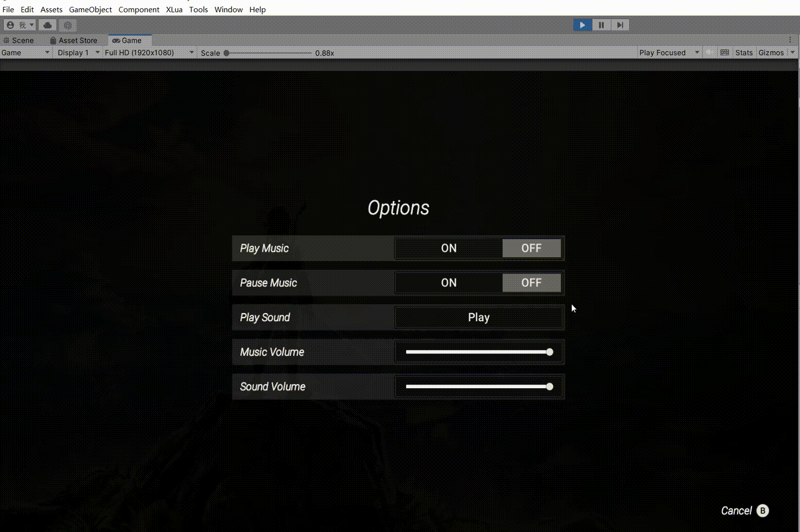Open the XLua menu
This screenshot has width=800, height=532.
click(173, 9)
